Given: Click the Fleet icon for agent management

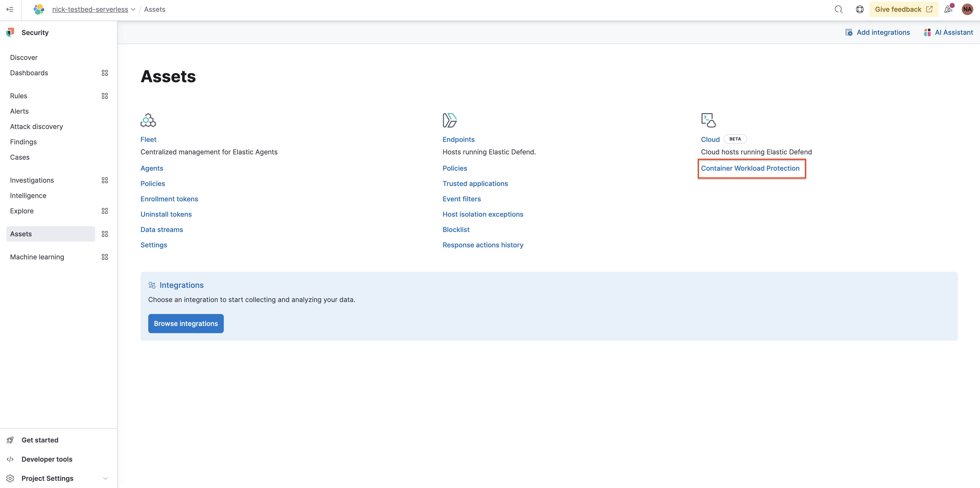Looking at the screenshot, I should pyautogui.click(x=149, y=120).
